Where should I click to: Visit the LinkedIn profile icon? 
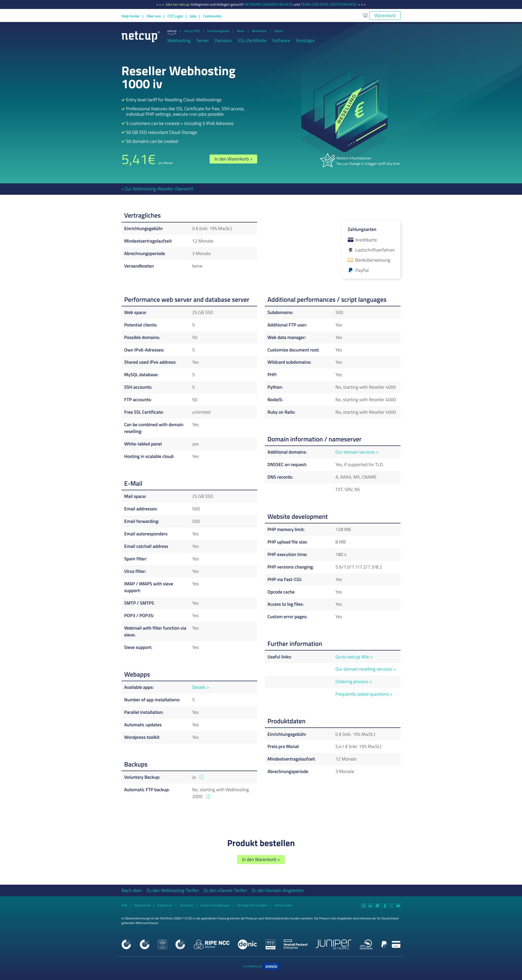coord(371,905)
